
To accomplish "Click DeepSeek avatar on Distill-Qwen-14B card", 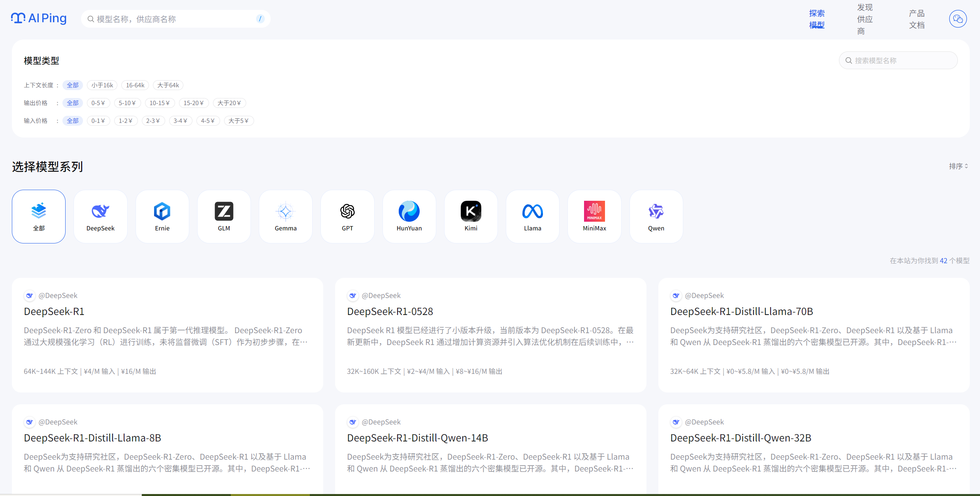I will pos(353,422).
